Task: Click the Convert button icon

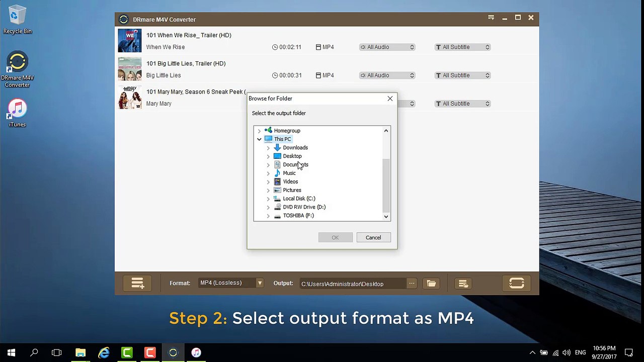Action: point(517,284)
